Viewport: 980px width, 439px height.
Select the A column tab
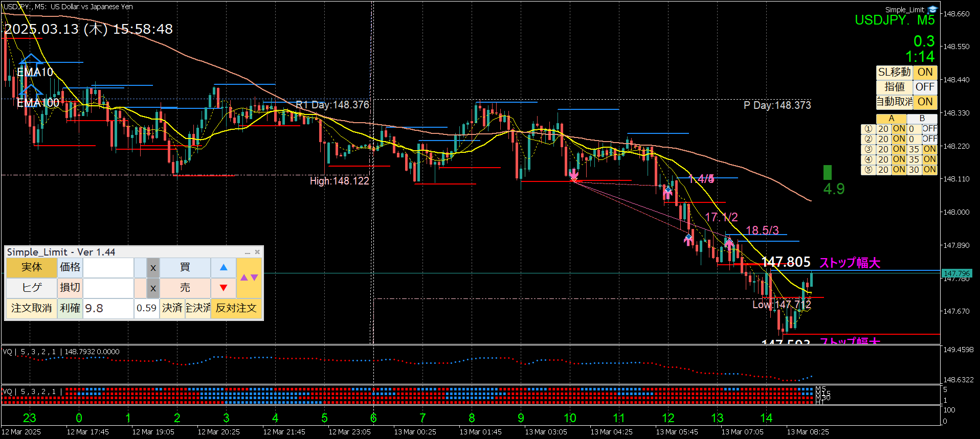(x=891, y=119)
